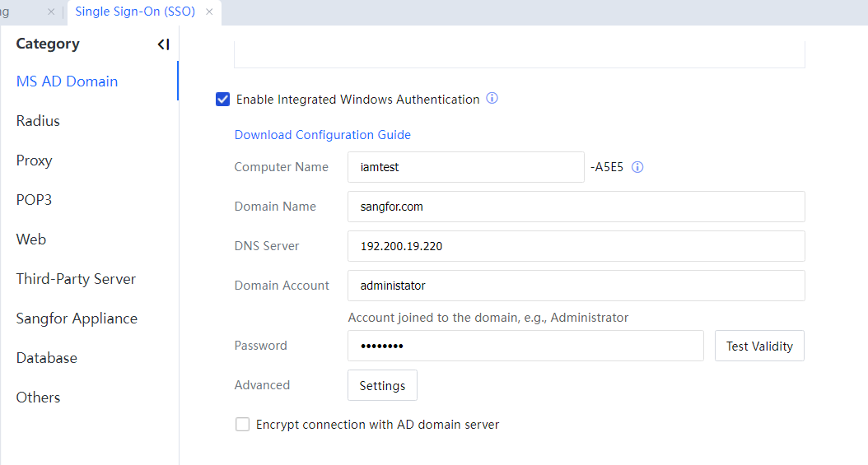Collapse the Category sidebar panel
Screen dimensions: 868x465
163,44
